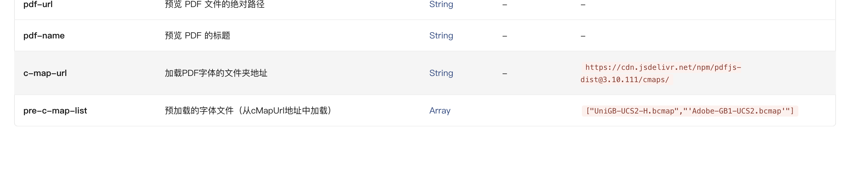868x187 pixels.
Task: Click the description text in the pdf-name row
Action: [197, 36]
